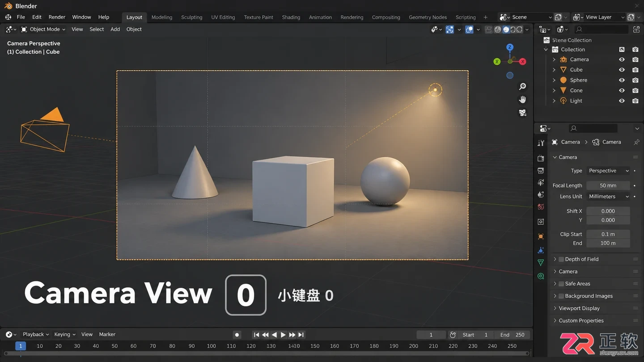Enable the Safe Areas checkbox
644x362 pixels.
click(561, 284)
